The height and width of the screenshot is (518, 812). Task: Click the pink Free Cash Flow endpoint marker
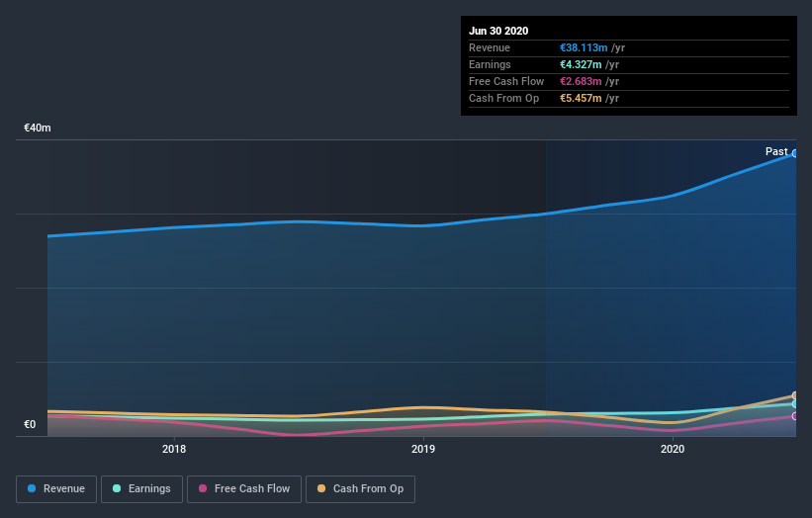[x=795, y=416]
